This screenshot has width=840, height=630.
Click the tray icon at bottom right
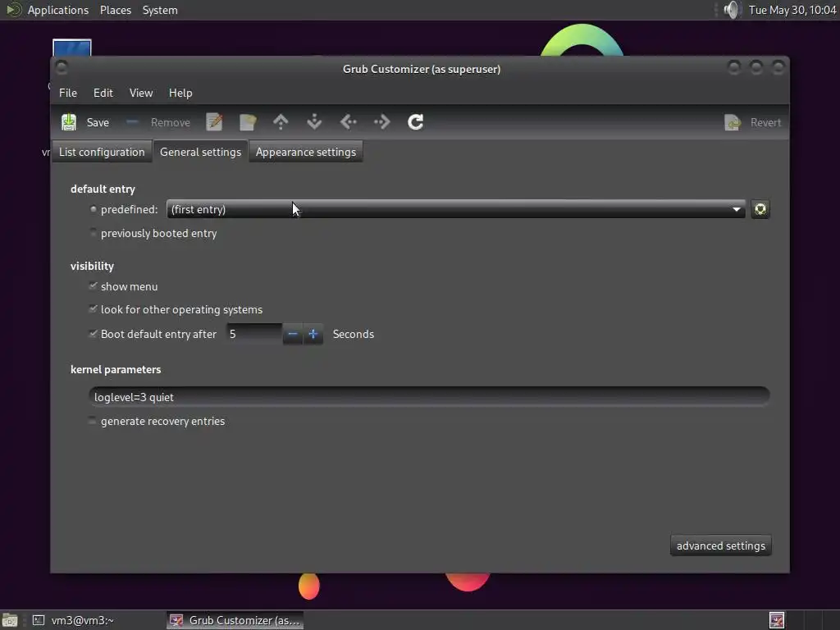pyautogui.click(x=777, y=620)
